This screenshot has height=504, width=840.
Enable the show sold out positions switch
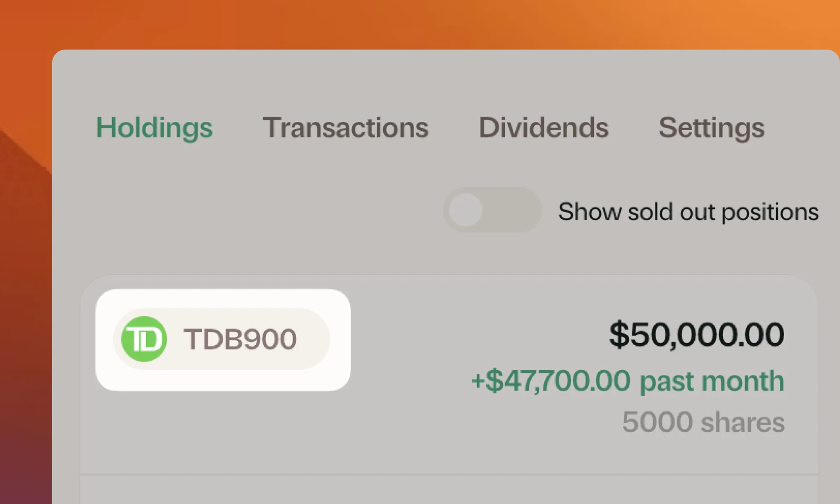click(492, 210)
